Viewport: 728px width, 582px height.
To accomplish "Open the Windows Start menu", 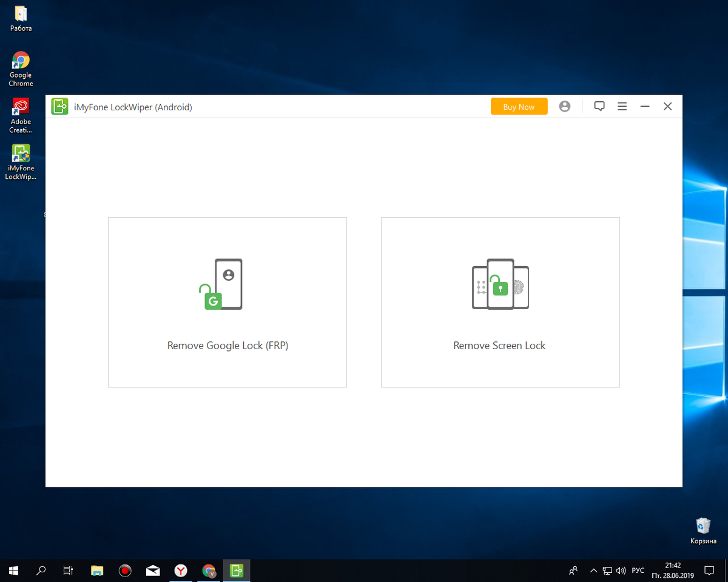I will (14, 570).
